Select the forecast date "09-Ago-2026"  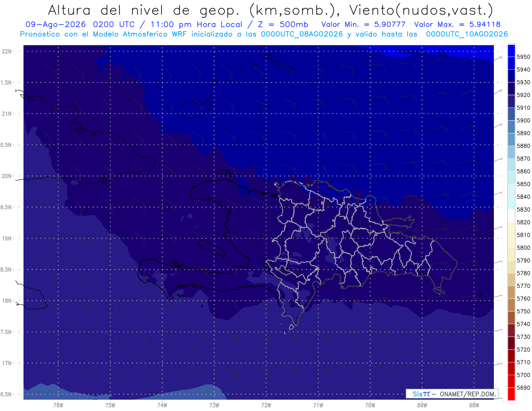(56, 25)
